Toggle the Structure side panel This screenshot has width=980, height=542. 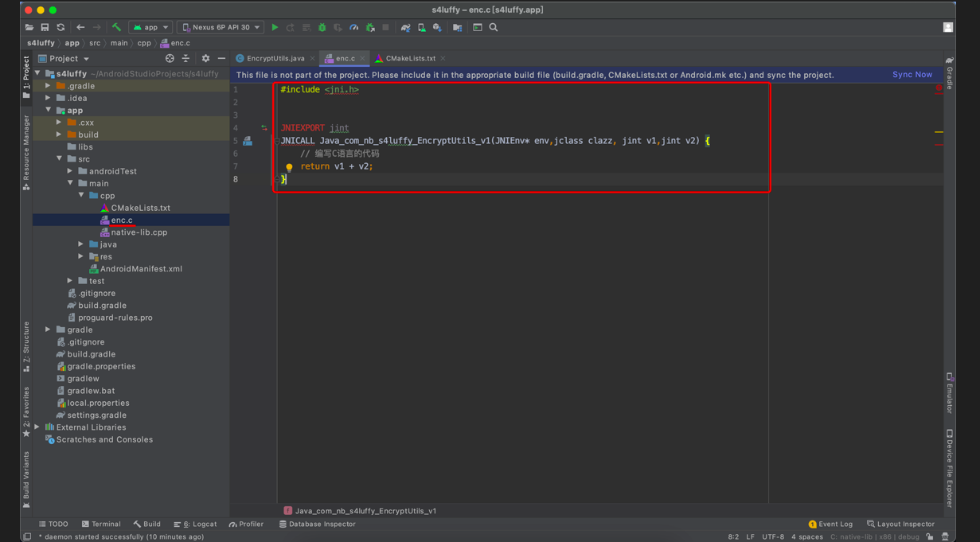click(x=26, y=346)
